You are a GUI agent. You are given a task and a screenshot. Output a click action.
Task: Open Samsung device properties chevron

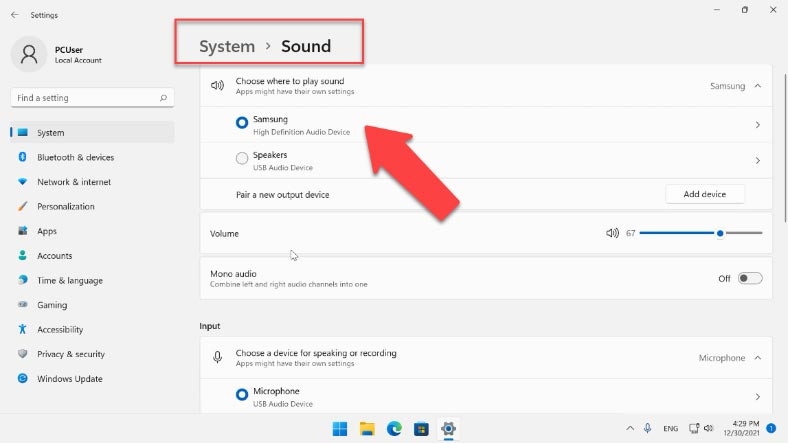pos(757,125)
